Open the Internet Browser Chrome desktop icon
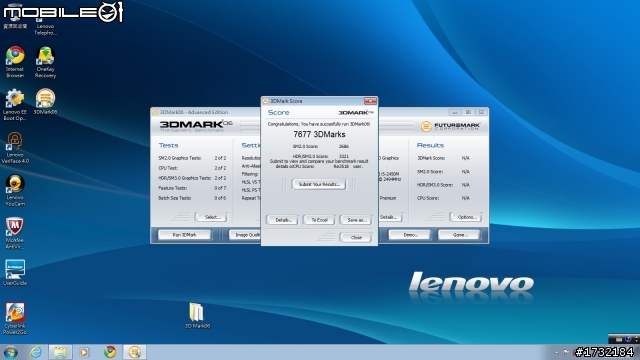 [x=15, y=62]
